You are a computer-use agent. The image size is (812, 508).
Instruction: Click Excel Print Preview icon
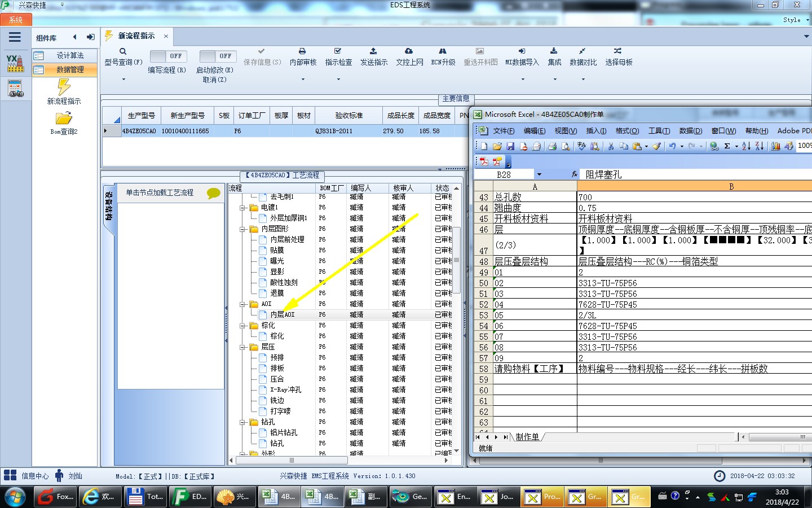point(566,146)
